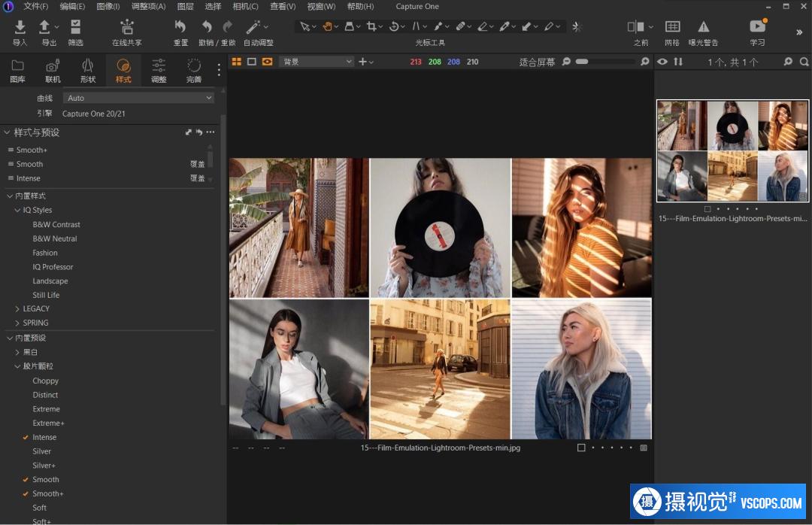Toggle browser visibility eye icon
812x525 pixels.
tap(662, 62)
